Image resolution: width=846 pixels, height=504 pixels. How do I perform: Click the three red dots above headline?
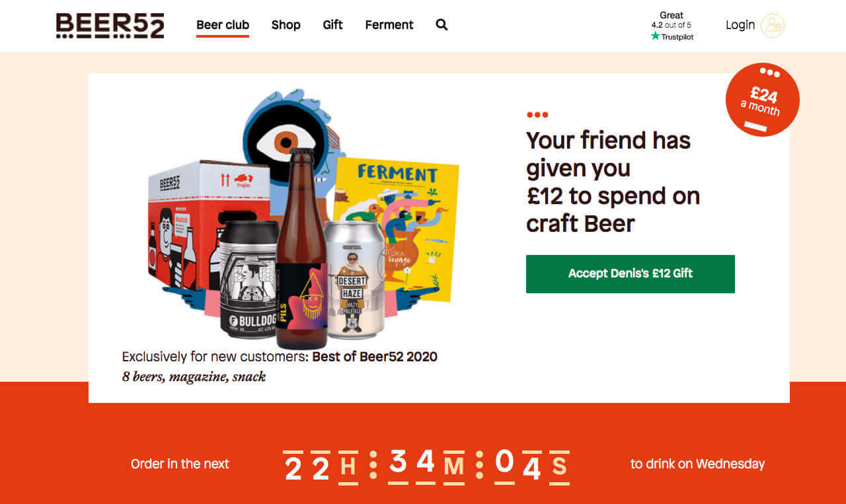537,115
